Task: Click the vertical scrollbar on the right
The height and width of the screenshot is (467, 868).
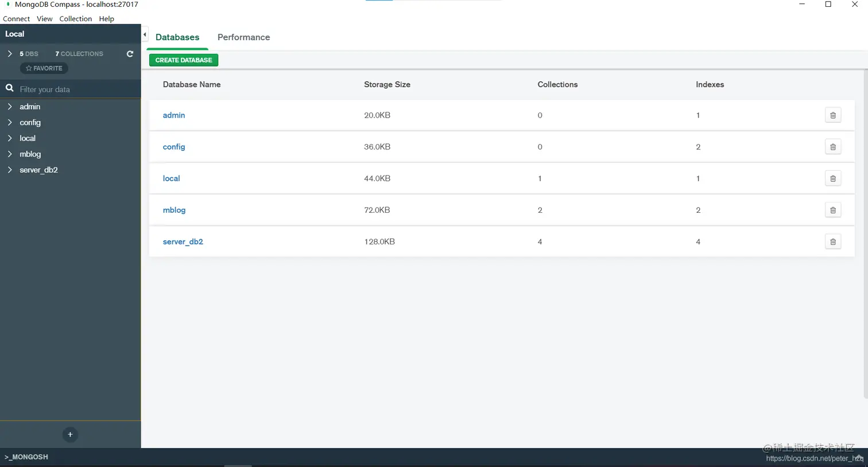Action: pyautogui.click(x=865, y=235)
